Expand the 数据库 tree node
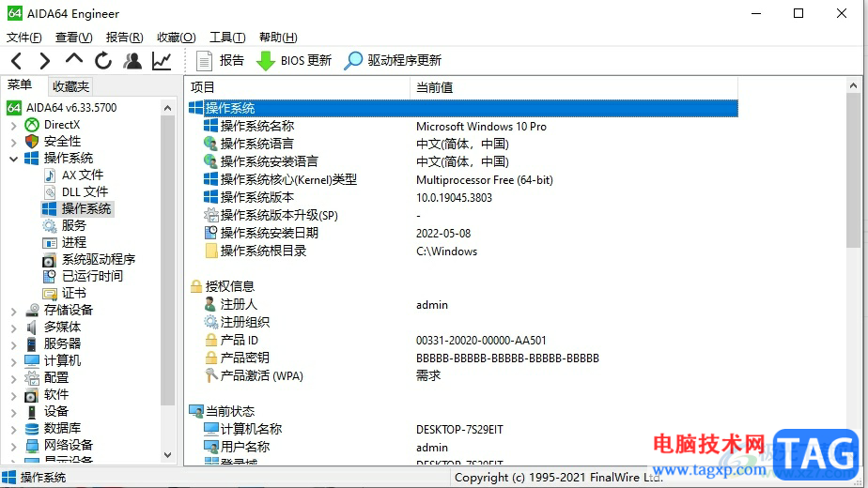Screen dimensions: 868x488 [14, 430]
